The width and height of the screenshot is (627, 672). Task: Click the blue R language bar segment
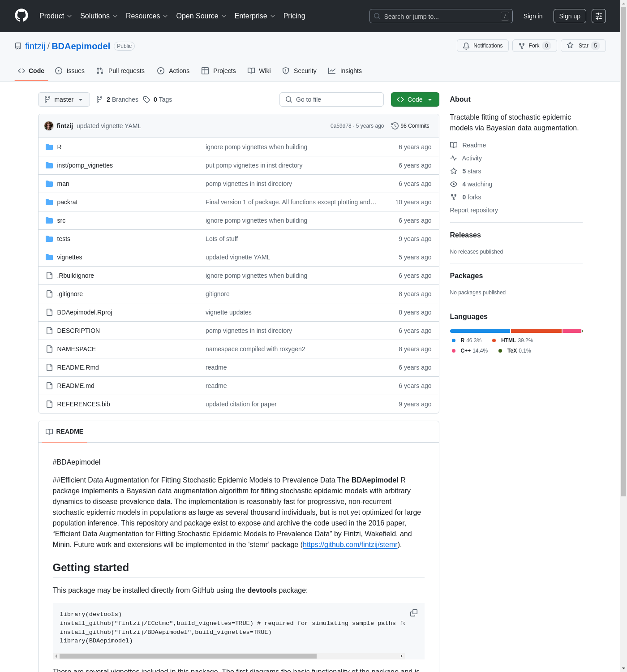(x=480, y=331)
